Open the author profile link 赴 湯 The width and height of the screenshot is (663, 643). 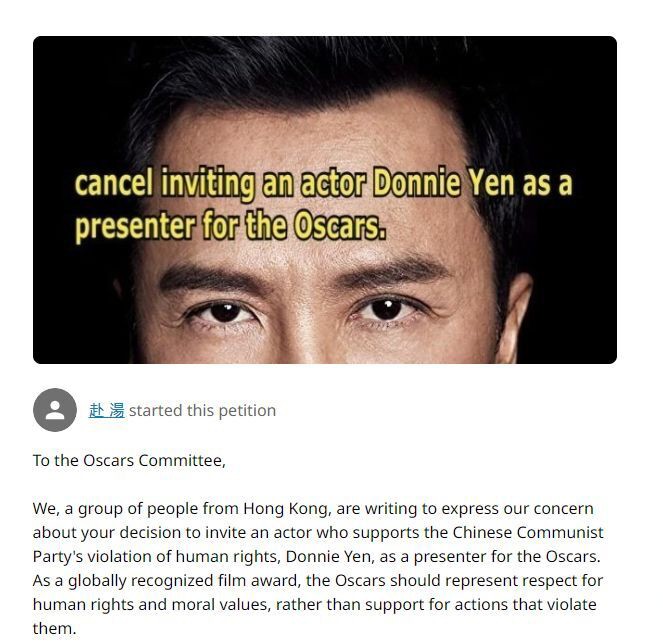[106, 410]
